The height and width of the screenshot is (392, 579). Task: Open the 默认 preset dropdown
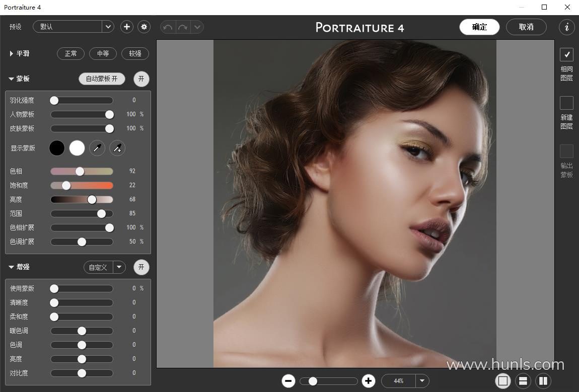point(108,27)
